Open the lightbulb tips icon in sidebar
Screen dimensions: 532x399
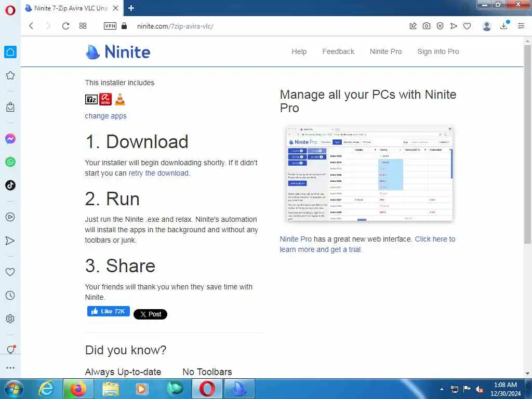point(11,349)
